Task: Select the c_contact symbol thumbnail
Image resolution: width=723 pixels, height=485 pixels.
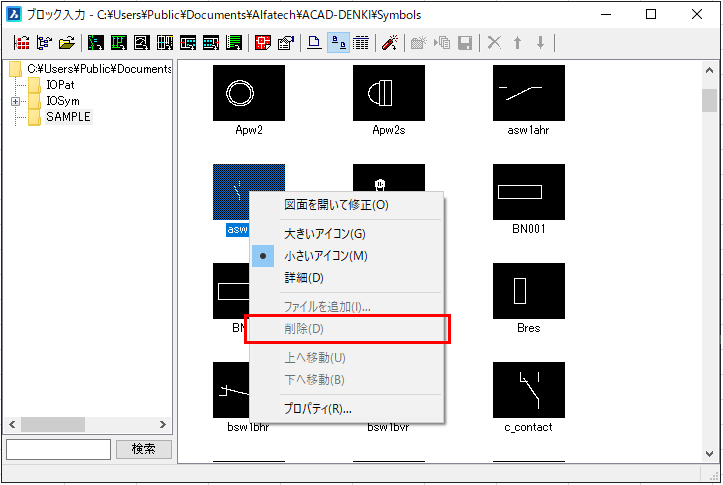Action: click(x=529, y=390)
